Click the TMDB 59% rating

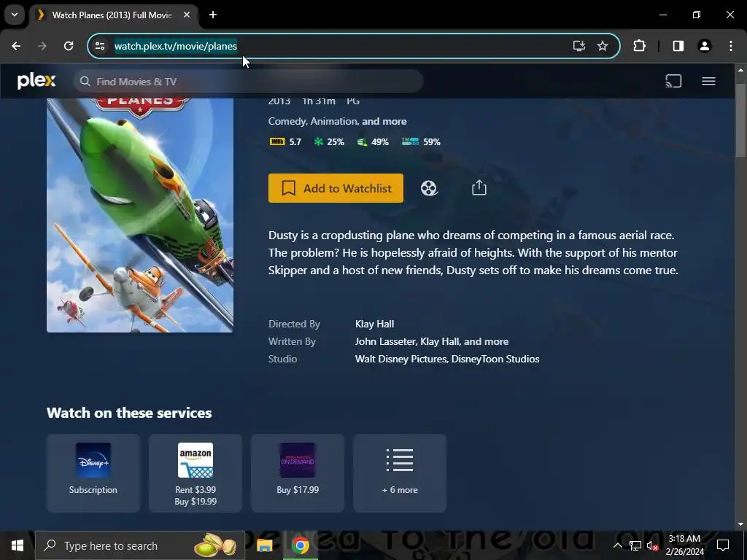coord(421,142)
